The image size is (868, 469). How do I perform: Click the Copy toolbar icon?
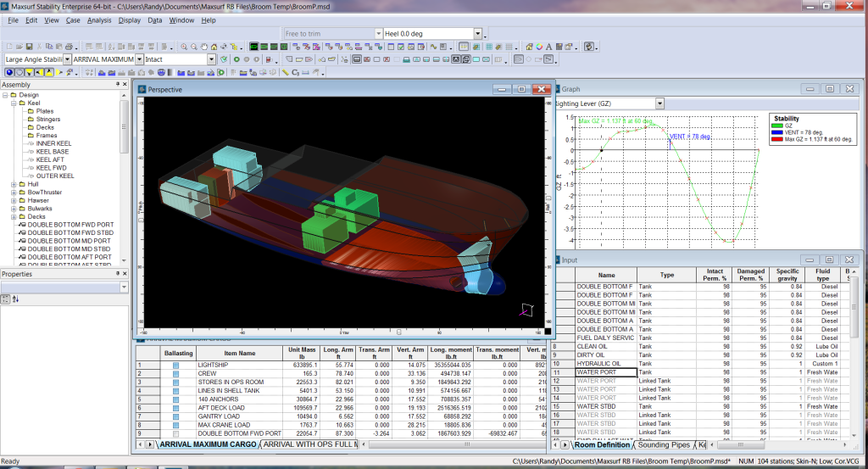pos(49,47)
